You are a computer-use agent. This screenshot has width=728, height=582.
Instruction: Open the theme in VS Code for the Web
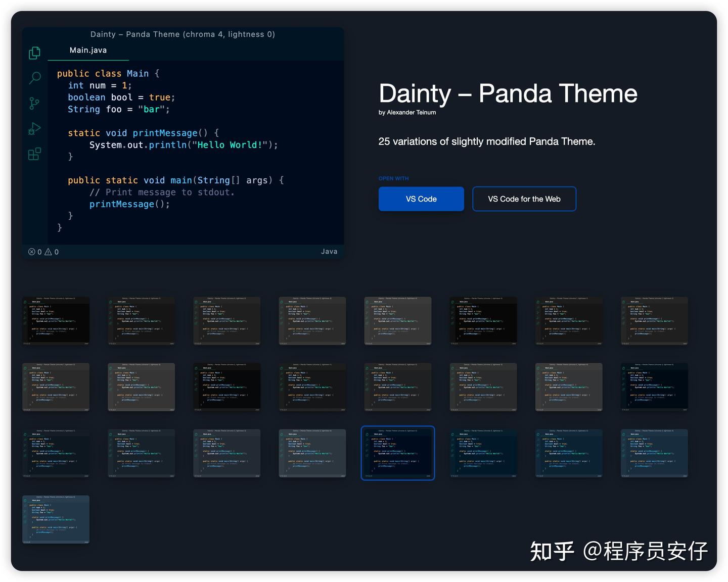pyautogui.click(x=524, y=199)
